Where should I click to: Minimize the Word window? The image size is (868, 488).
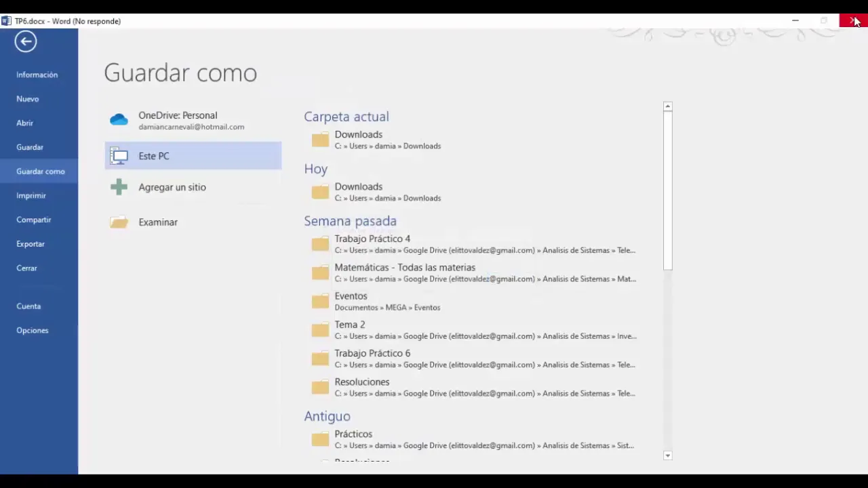(x=795, y=21)
